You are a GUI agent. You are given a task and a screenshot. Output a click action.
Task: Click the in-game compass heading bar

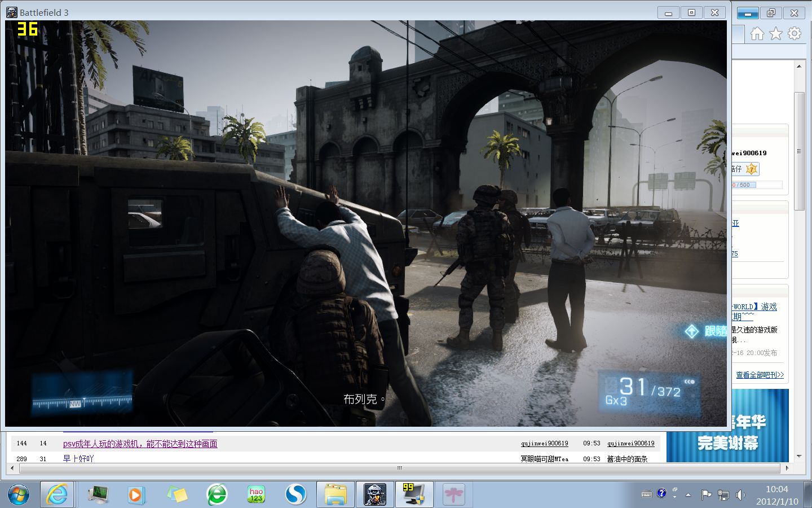point(82,393)
